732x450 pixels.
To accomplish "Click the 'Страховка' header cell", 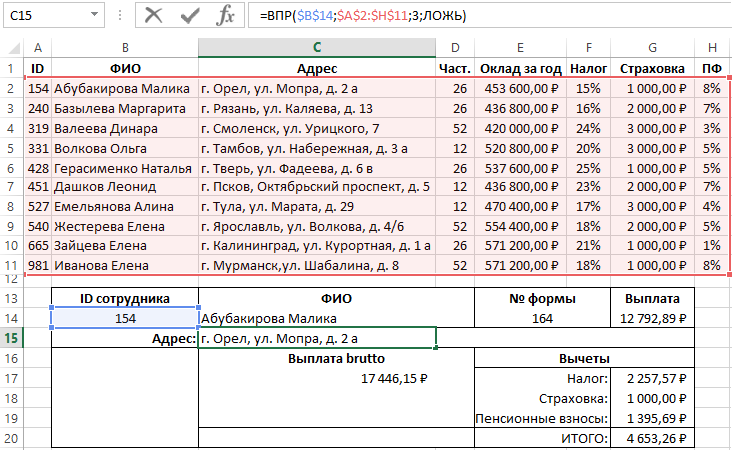I will point(653,69).
